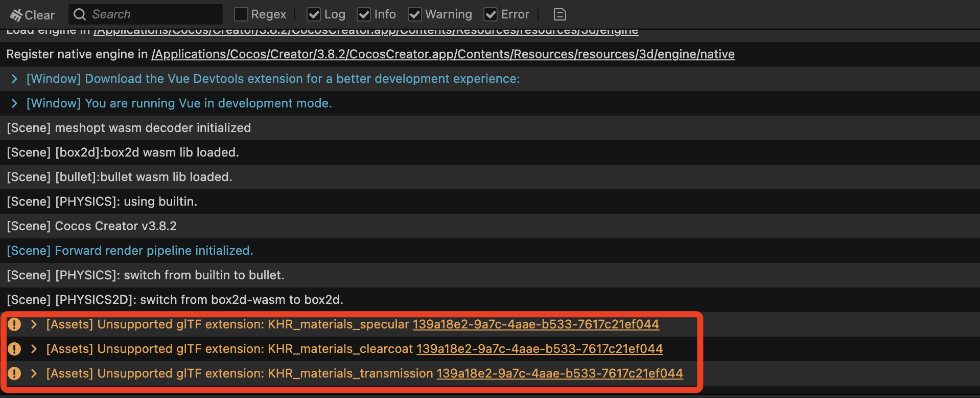Open asset UUID link in specular warning
The height and width of the screenshot is (398, 980).
point(535,324)
